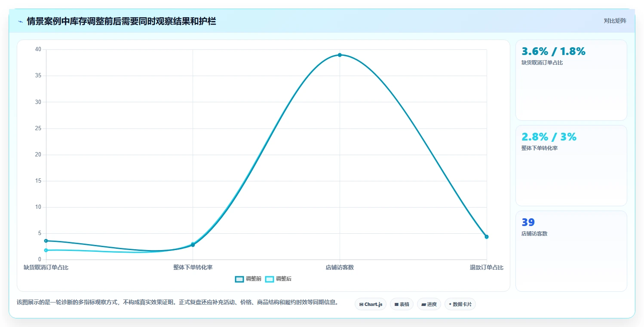Click the 缺货取消订单占比 x-axis label
The height and width of the screenshot is (327, 644).
pyautogui.click(x=46, y=268)
